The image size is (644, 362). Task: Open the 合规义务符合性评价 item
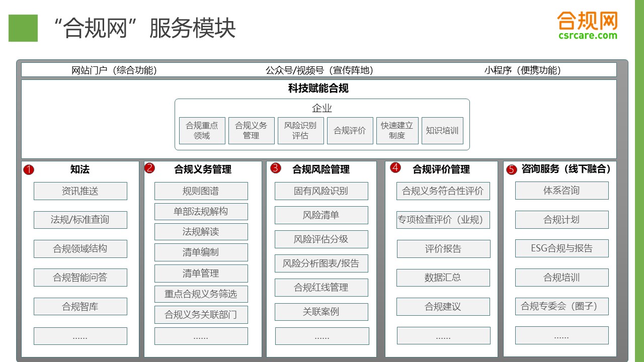(443, 191)
